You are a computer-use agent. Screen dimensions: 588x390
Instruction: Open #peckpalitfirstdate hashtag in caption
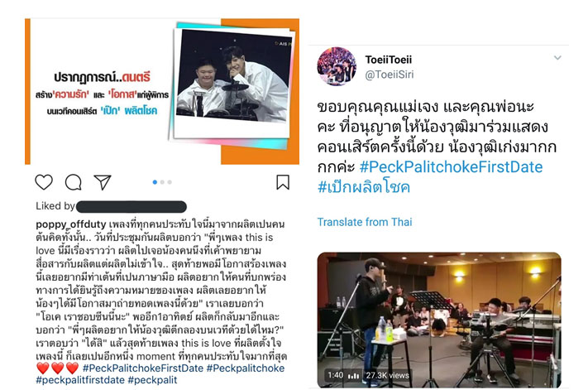coord(80,380)
